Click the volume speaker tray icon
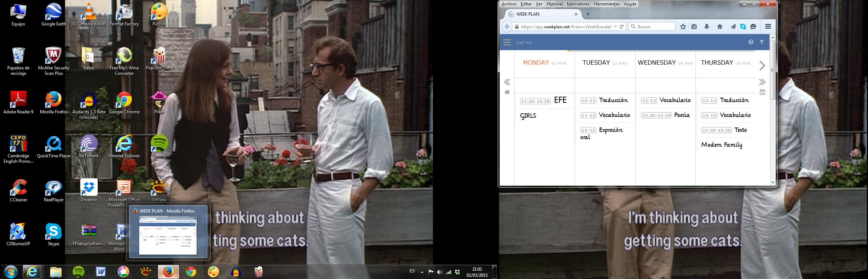The height and width of the screenshot is (279, 868). (x=439, y=272)
